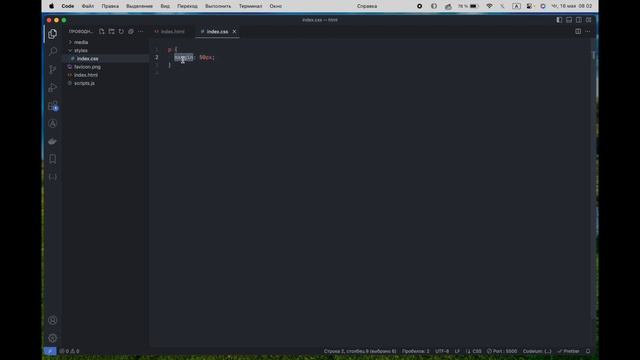Refresh the Explorer file tree
The height and width of the screenshot is (360, 640).
(x=121, y=31)
